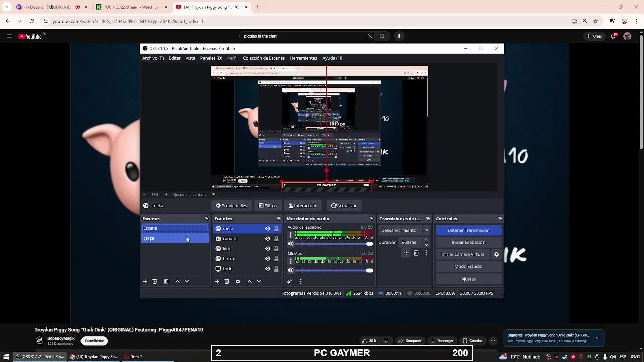The height and width of the screenshot is (362, 644).
Task: Delete scene transition with trash icon
Action: [x=416, y=253]
